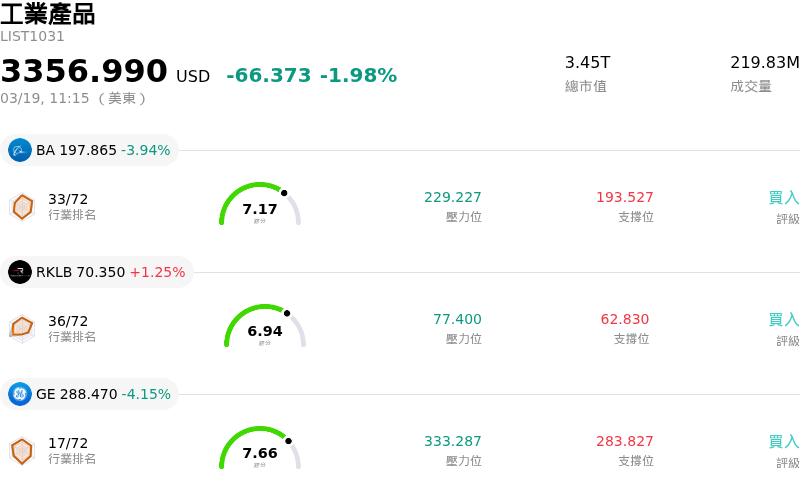Click the 3.45T total market cap
The width and height of the screenshot is (800, 488).
(x=587, y=63)
